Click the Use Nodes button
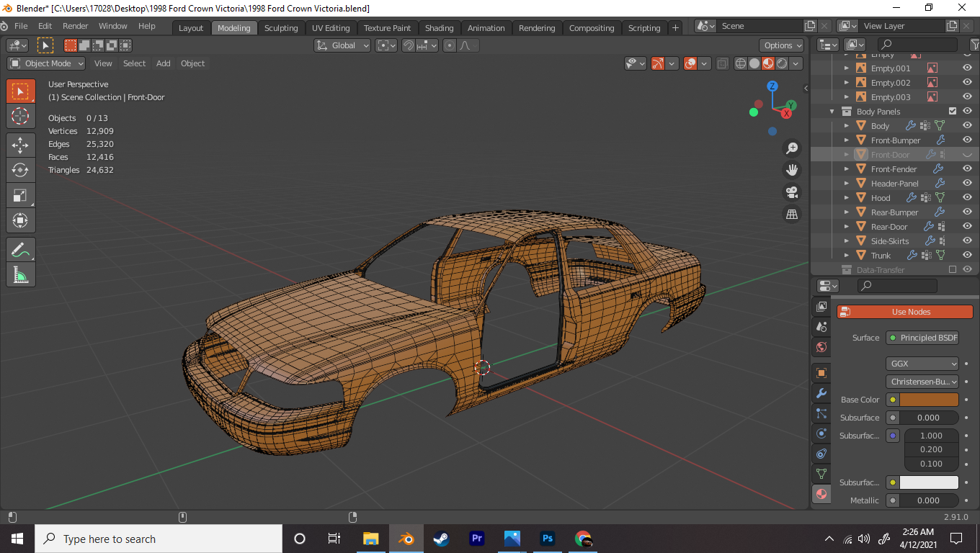This screenshot has height=553, width=980. [x=905, y=312]
